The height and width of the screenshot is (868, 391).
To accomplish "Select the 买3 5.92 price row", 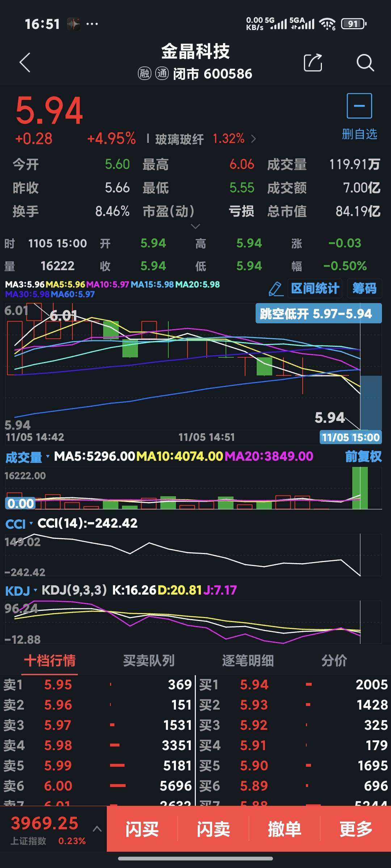I will point(294,725).
